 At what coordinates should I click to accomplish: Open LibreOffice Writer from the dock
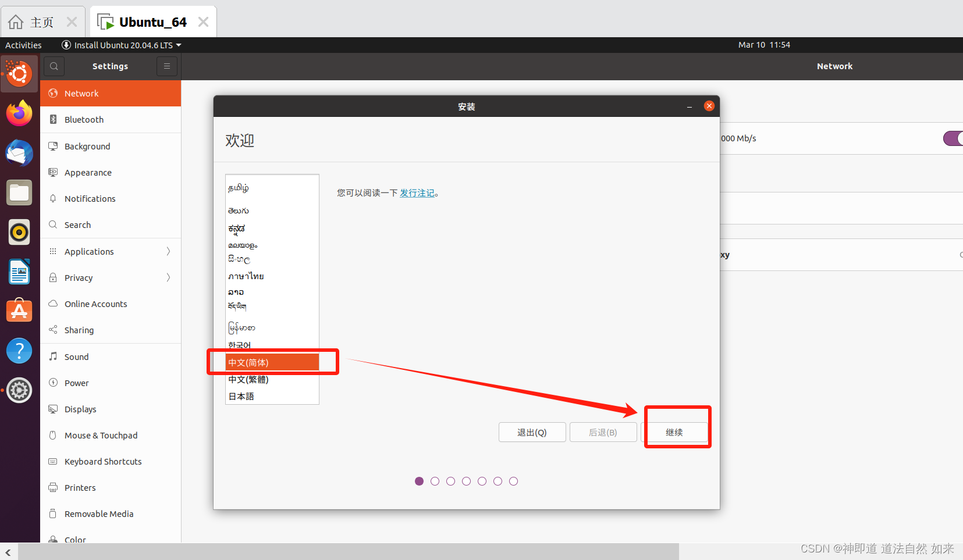click(x=19, y=272)
